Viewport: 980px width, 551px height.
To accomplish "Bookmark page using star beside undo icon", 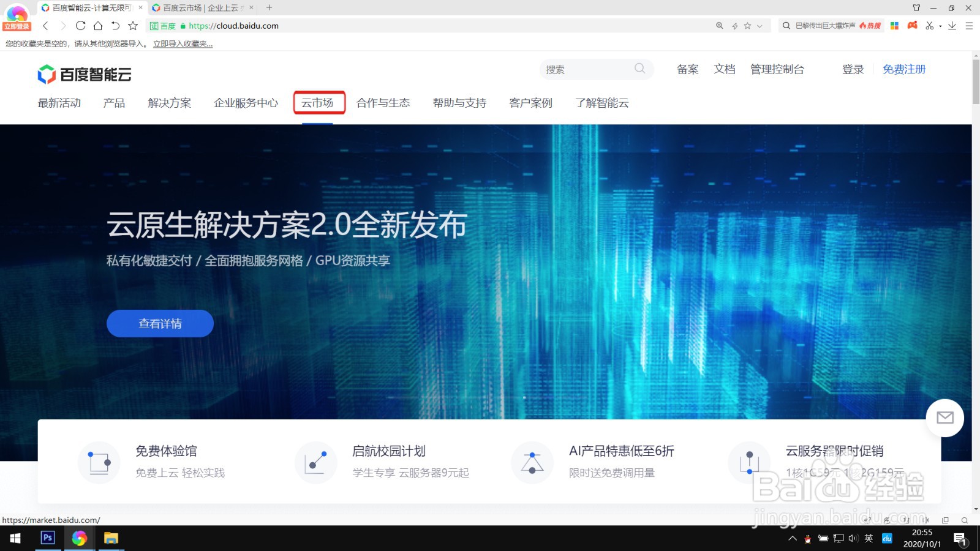I will [x=133, y=26].
